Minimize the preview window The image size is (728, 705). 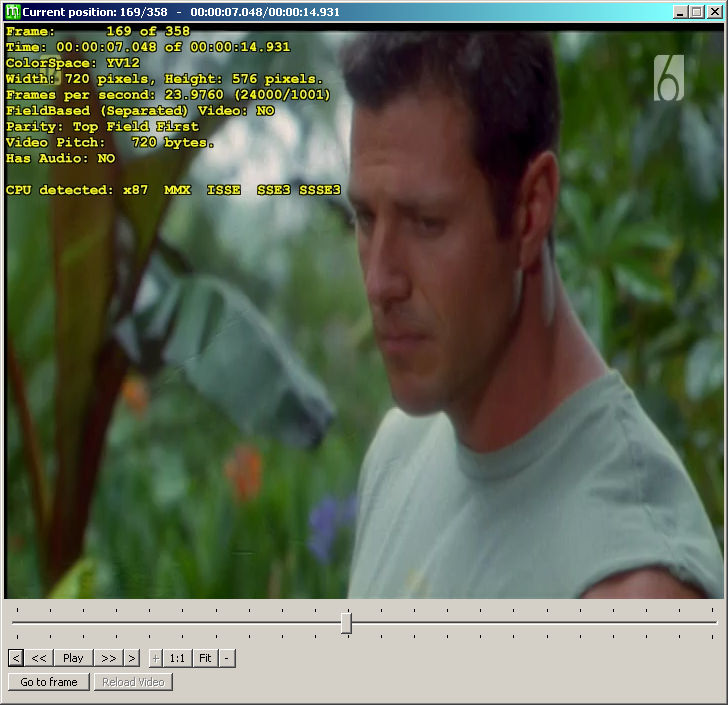coord(680,12)
